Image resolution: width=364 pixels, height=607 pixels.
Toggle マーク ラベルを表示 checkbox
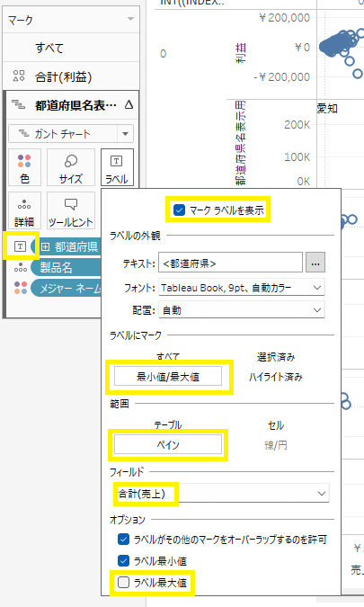179,210
